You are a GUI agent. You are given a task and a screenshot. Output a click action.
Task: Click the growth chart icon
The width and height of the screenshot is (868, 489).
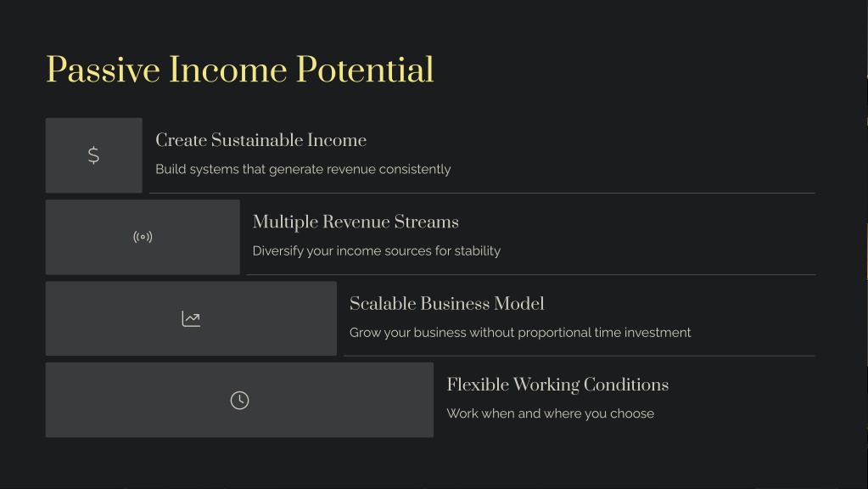pos(191,318)
